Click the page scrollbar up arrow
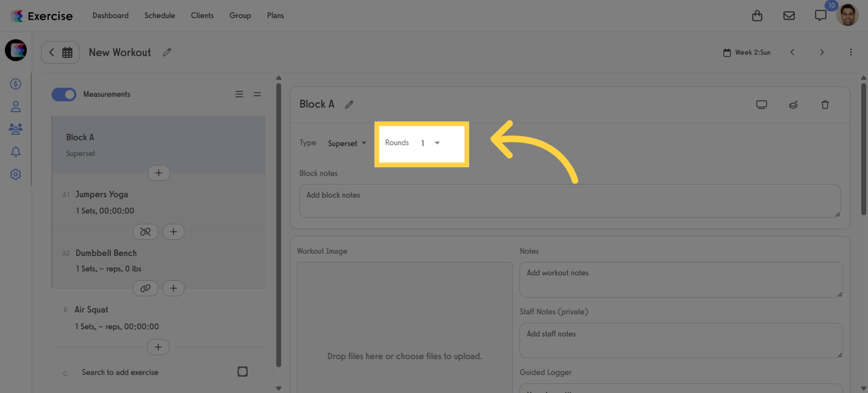 (x=863, y=78)
